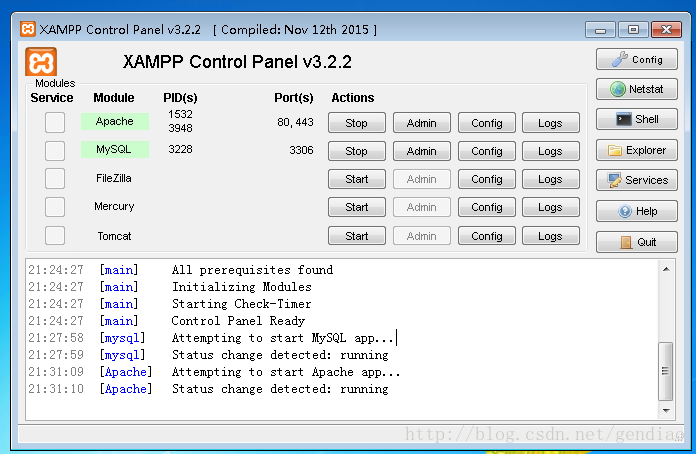Click log line 'Attempting to start MySQL app...'

(x=283, y=338)
